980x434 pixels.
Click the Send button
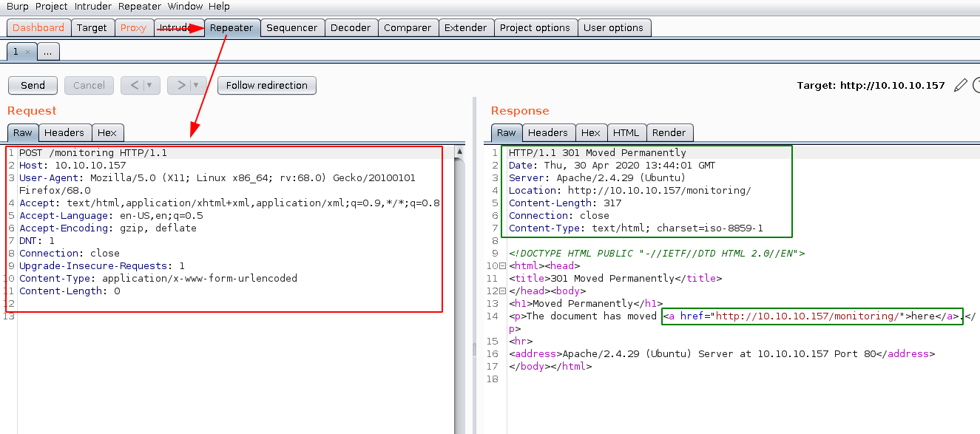[33, 85]
